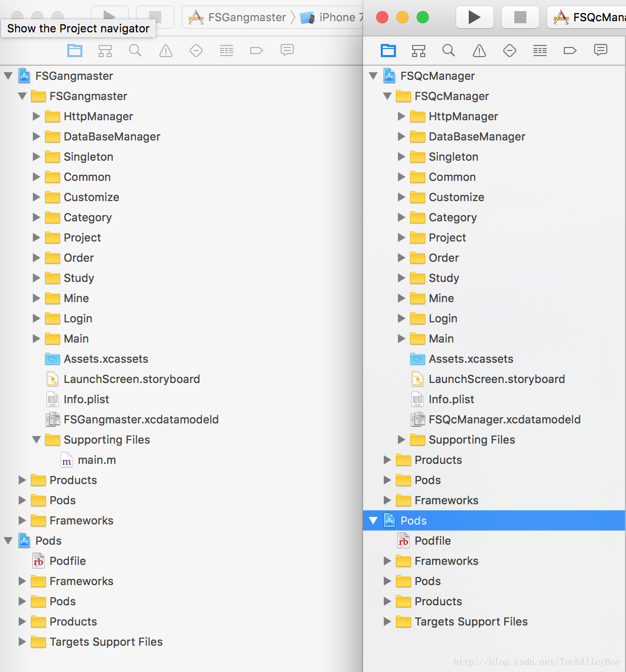Run the FSQcManager project
626x672 pixels.
click(475, 17)
